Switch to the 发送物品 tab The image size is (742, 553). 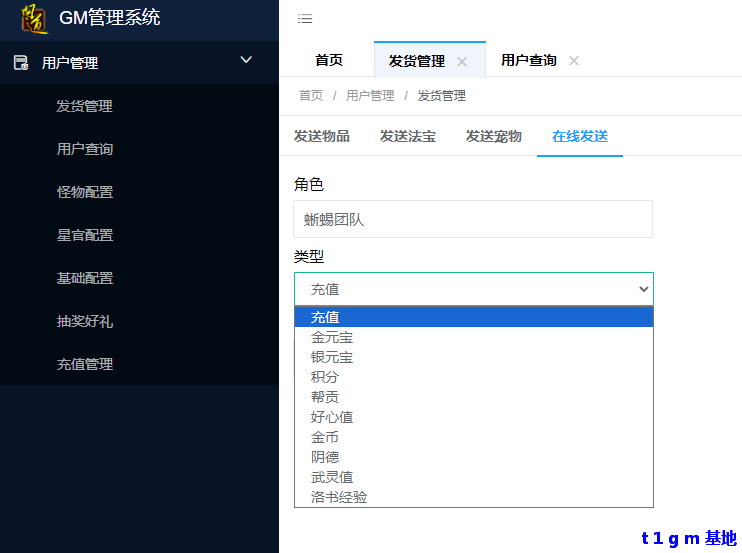(x=322, y=136)
